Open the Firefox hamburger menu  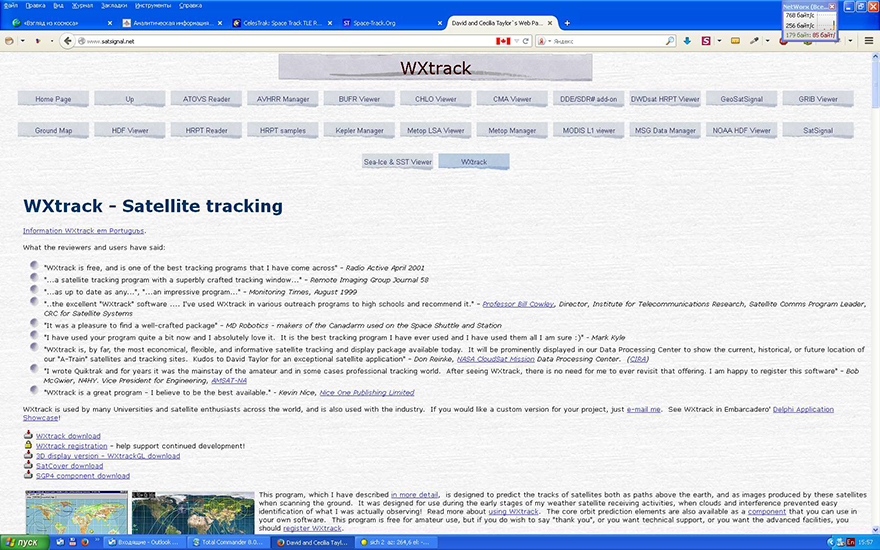869,41
